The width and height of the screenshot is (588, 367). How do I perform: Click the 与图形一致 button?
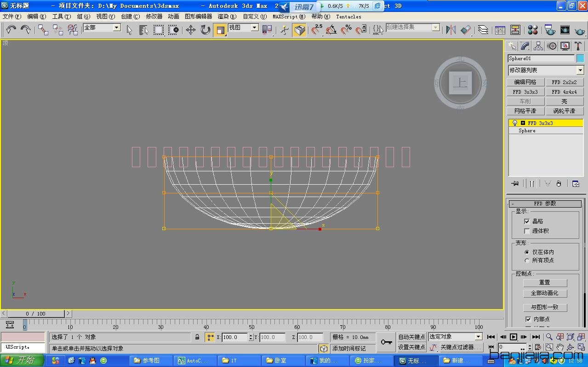[x=545, y=308]
